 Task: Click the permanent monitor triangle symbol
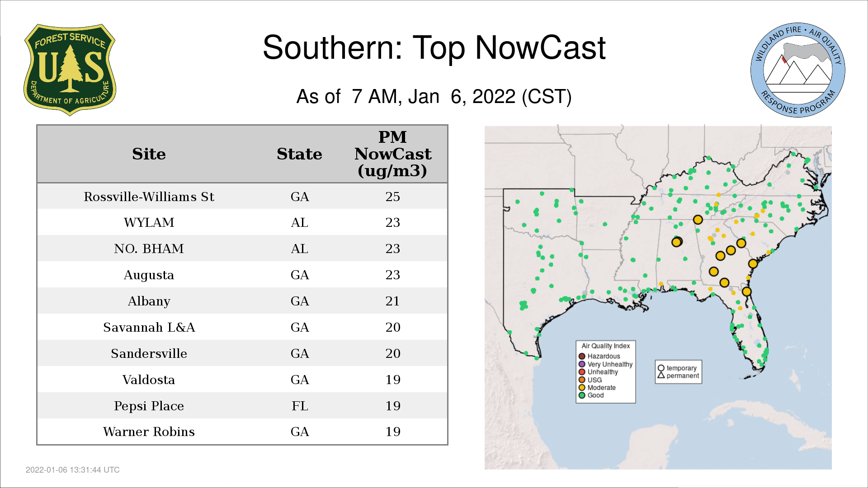pos(661,375)
